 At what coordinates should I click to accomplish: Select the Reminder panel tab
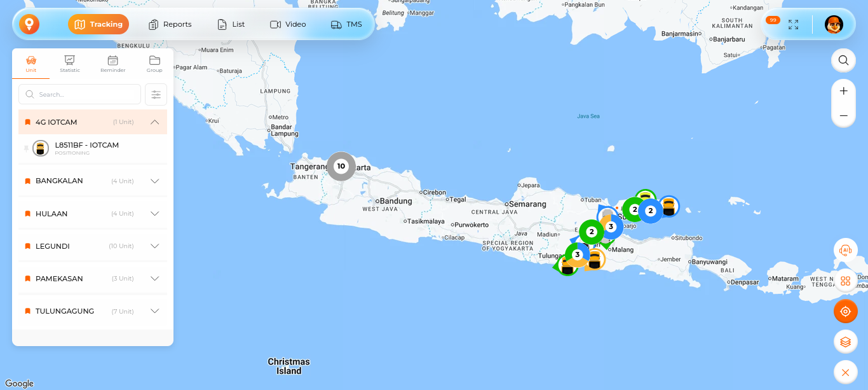click(112, 64)
